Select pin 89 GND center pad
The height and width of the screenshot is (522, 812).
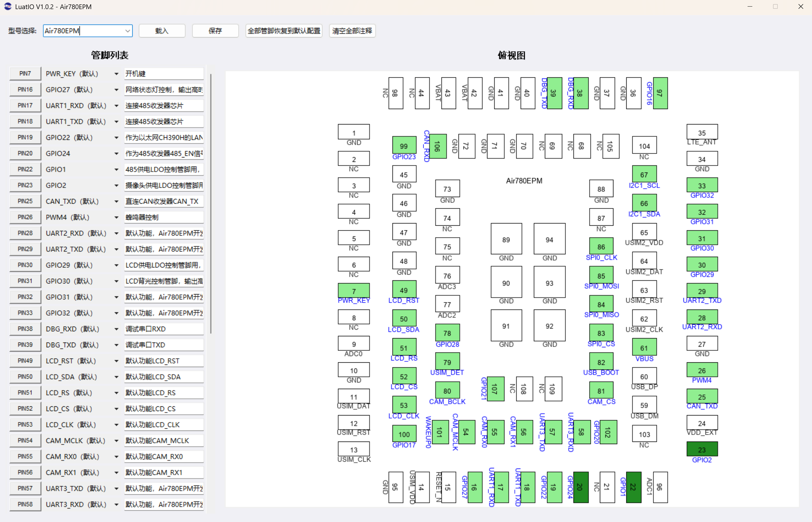click(506, 239)
